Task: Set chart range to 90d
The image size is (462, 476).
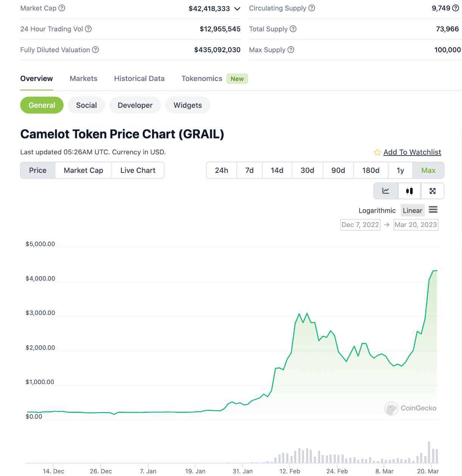Action: click(x=338, y=170)
